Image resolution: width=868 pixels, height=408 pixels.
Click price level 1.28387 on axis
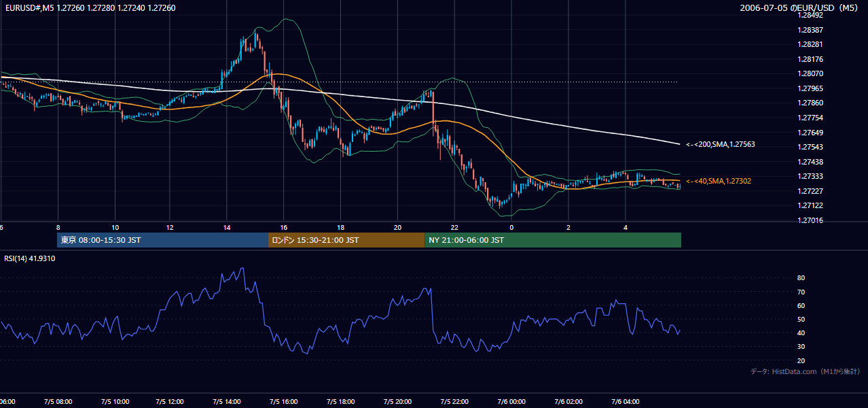811,30
